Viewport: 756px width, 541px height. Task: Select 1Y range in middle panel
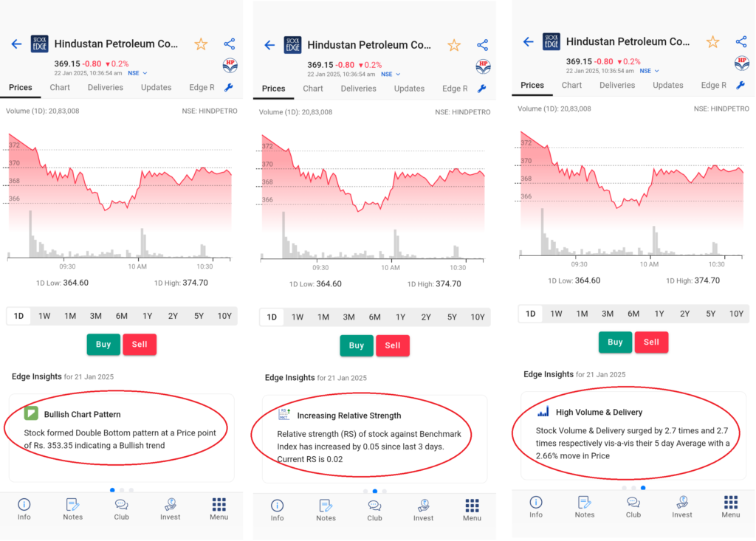click(x=401, y=317)
